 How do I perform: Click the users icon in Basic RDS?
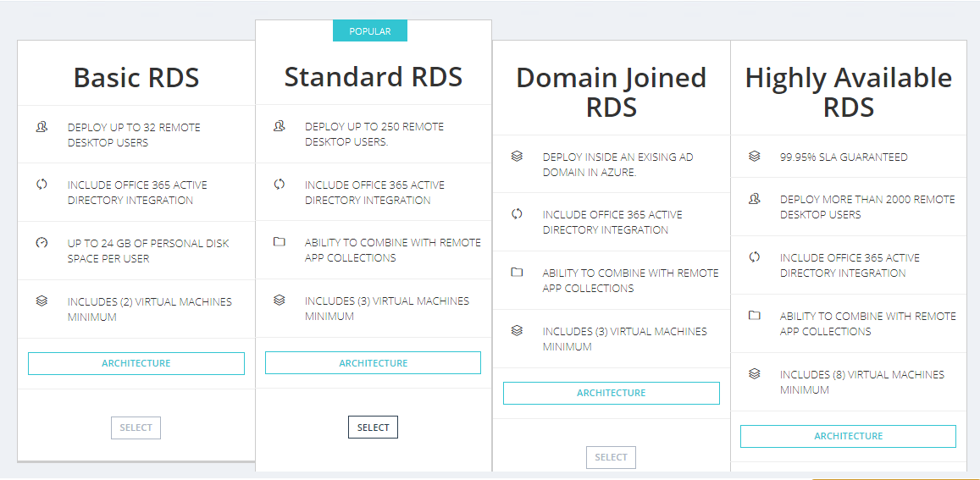(x=42, y=127)
